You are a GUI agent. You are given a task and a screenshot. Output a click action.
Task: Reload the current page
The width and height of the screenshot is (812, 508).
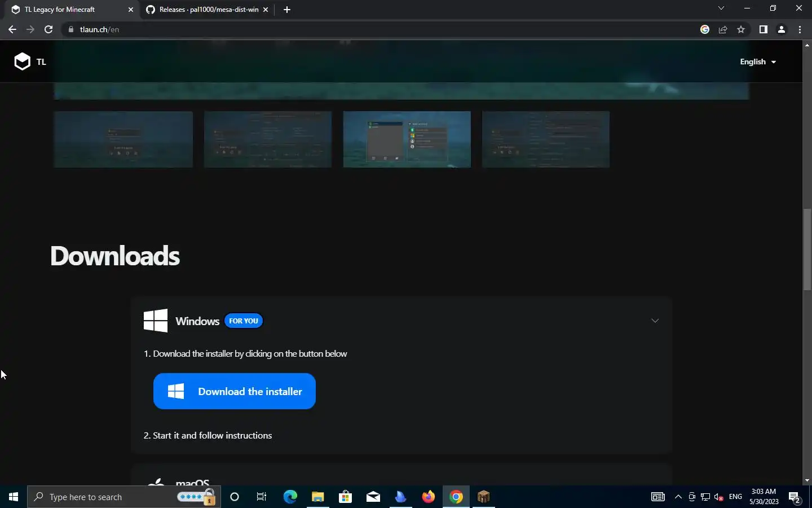tap(48, 29)
